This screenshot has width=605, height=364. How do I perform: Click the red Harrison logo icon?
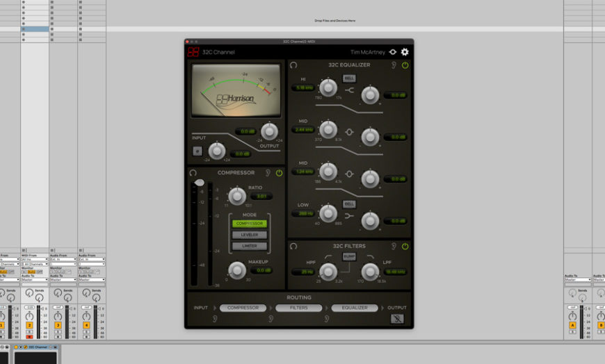tap(193, 51)
